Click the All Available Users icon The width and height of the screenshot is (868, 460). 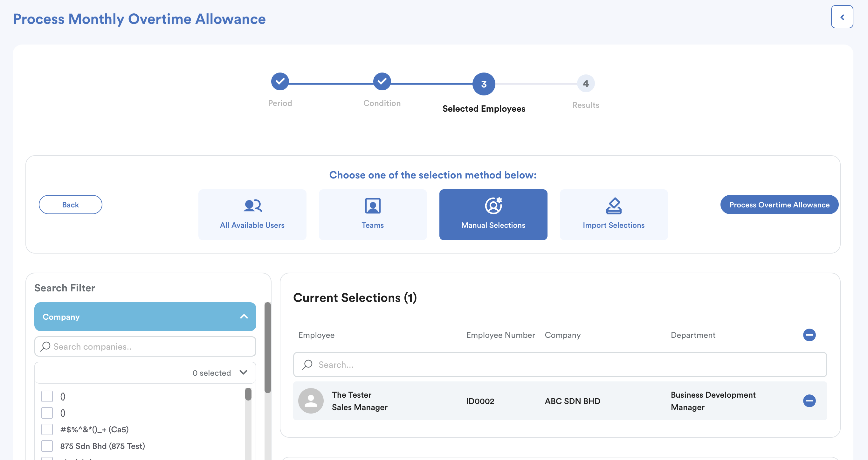252,206
